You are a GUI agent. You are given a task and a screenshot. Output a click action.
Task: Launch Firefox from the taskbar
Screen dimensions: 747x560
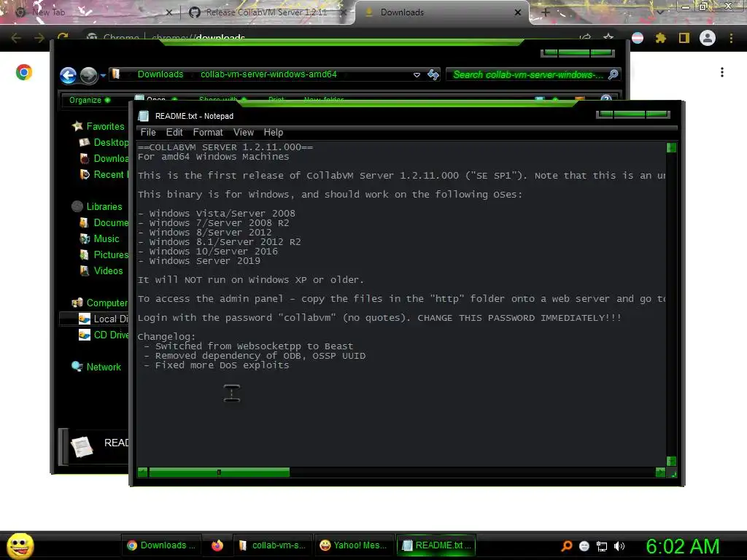pos(217,545)
